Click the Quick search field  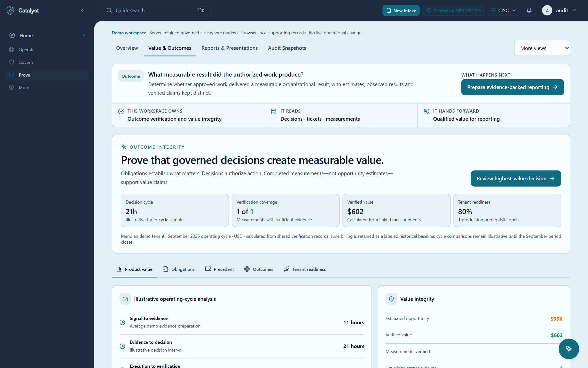[156, 10]
